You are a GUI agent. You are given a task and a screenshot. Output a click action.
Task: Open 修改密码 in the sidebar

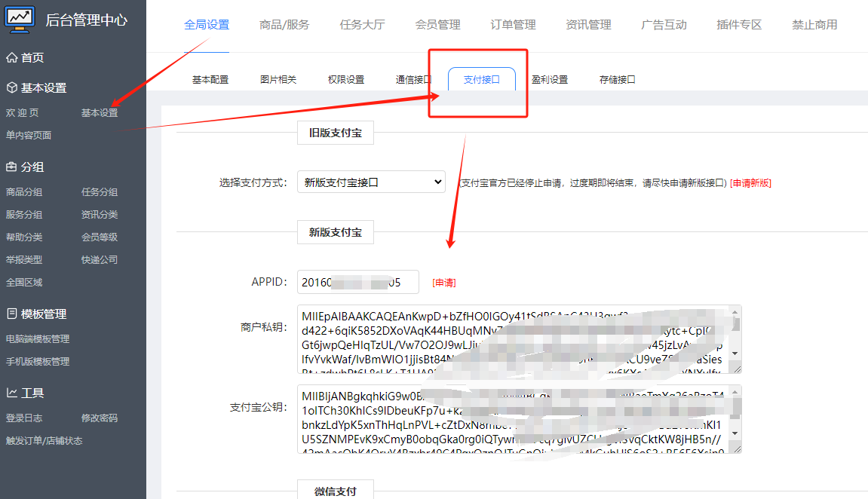click(100, 418)
